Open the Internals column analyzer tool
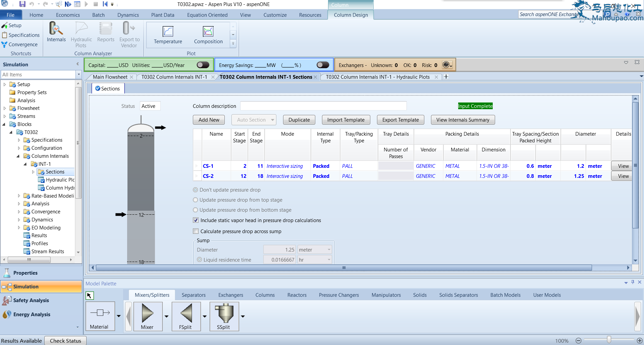 coord(56,32)
